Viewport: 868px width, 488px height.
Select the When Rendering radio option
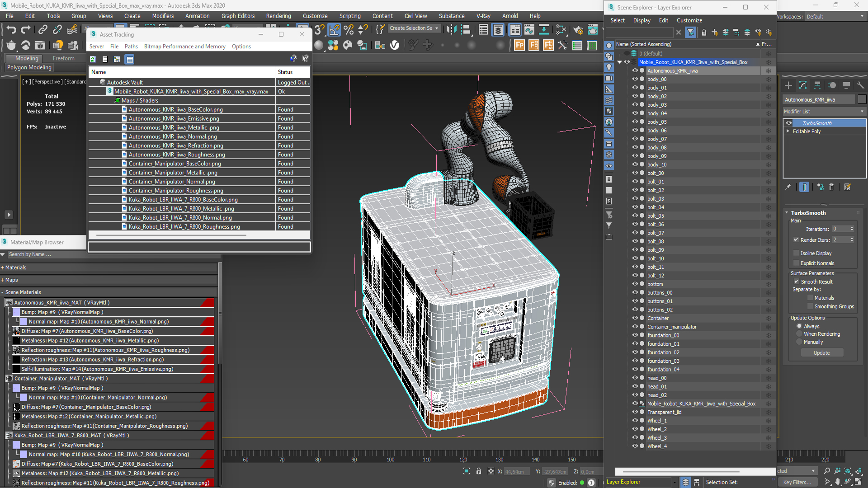799,334
